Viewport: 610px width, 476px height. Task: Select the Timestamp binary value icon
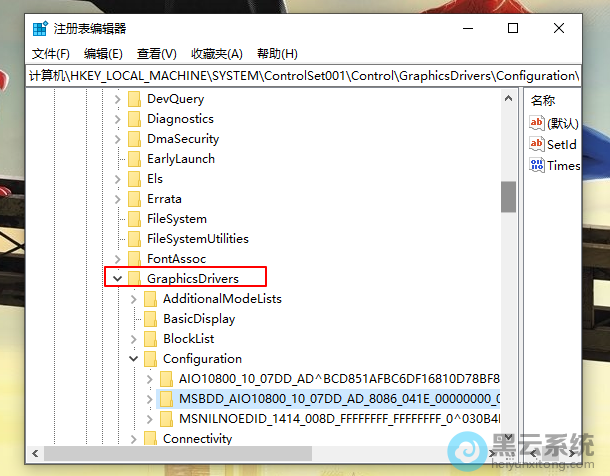pos(537,165)
